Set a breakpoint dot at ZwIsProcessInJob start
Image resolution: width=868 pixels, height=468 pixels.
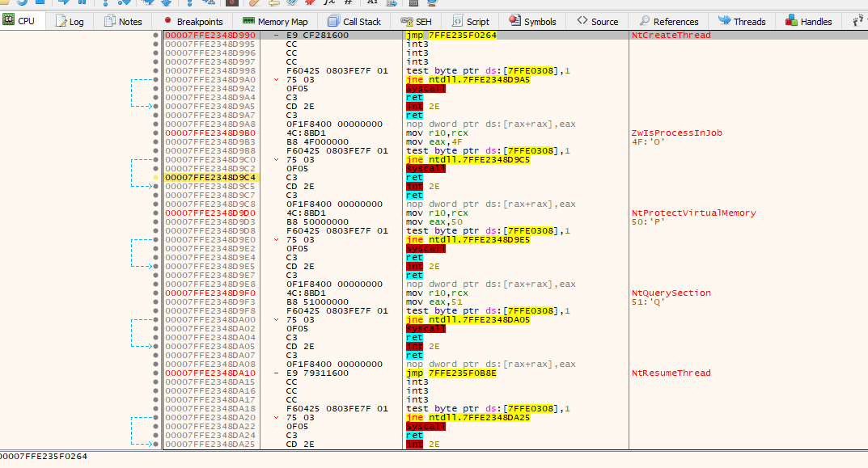[x=153, y=132]
